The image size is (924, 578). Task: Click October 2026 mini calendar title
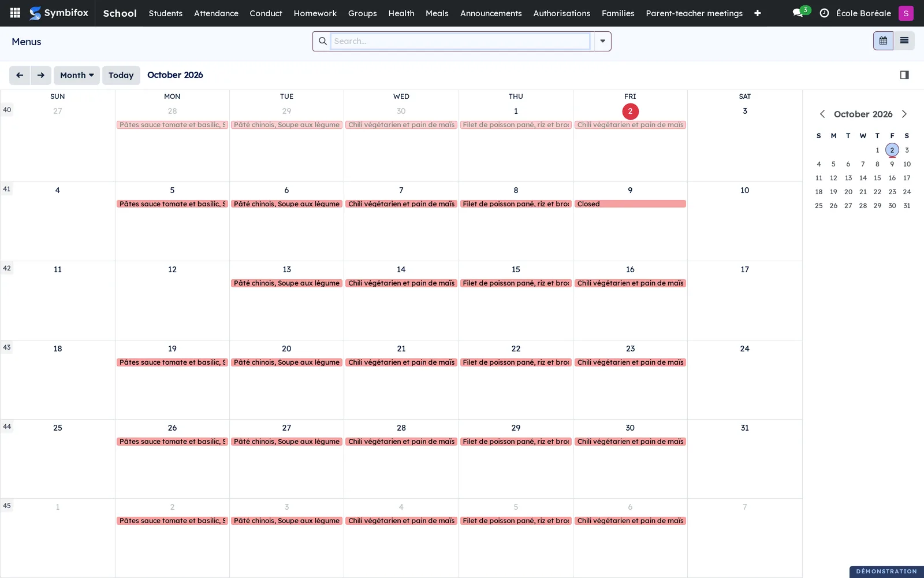click(x=863, y=114)
